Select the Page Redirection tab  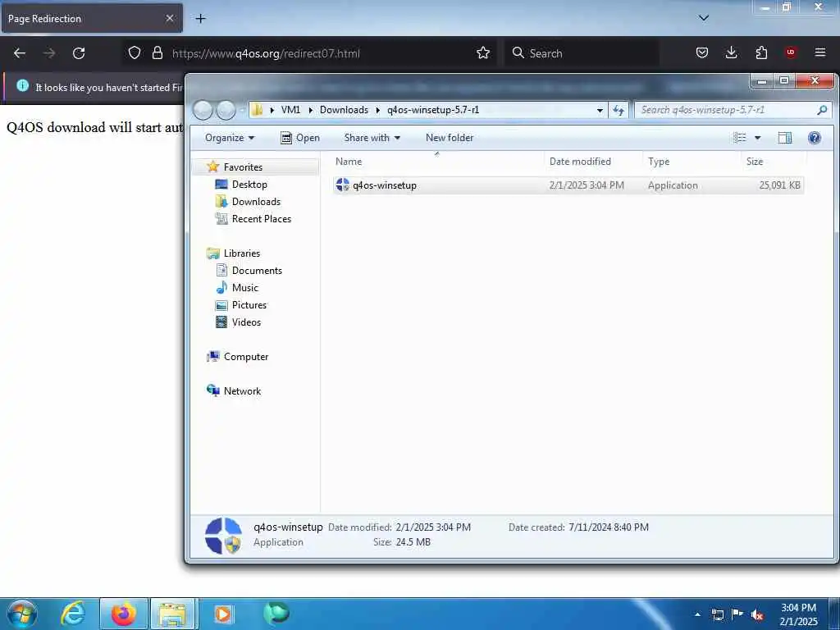point(91,18)
